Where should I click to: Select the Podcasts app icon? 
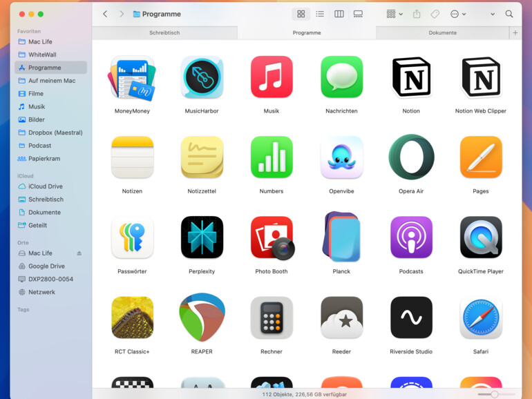pos(411,237)
